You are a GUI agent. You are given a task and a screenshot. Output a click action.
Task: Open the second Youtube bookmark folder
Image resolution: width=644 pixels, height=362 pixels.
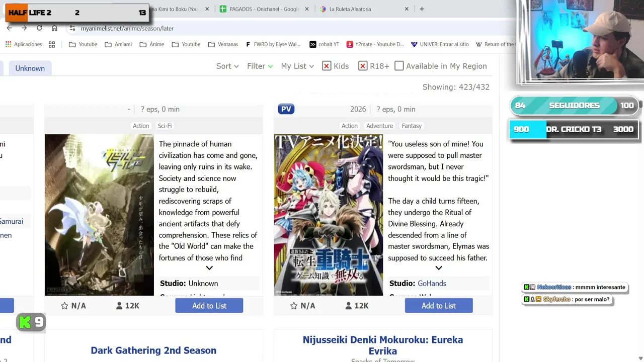click(186, 44)
